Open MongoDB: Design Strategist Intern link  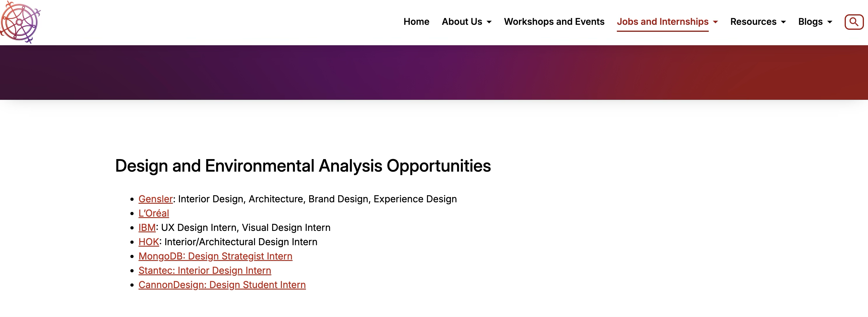pos(215,256)
